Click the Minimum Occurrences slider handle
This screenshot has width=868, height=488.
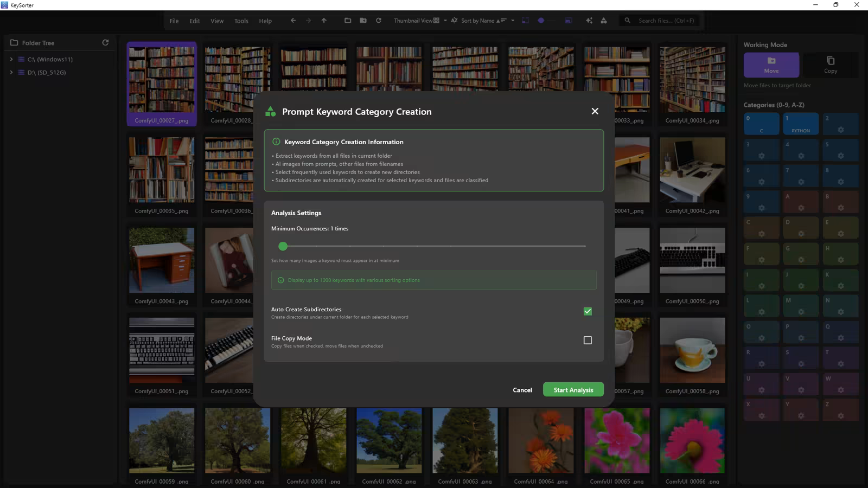pyautogui.click(x=283, y=246)
